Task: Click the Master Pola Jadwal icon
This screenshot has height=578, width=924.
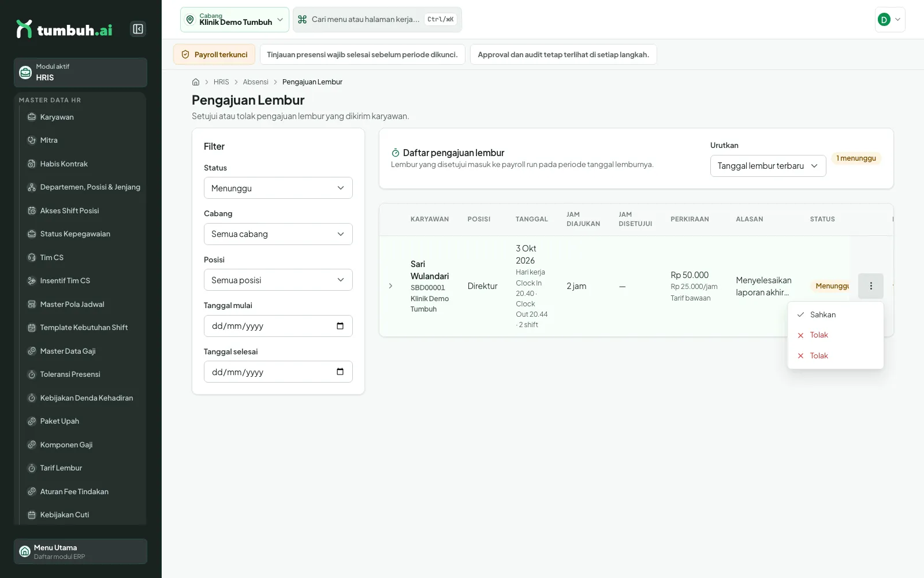Action: coord(32,305)
